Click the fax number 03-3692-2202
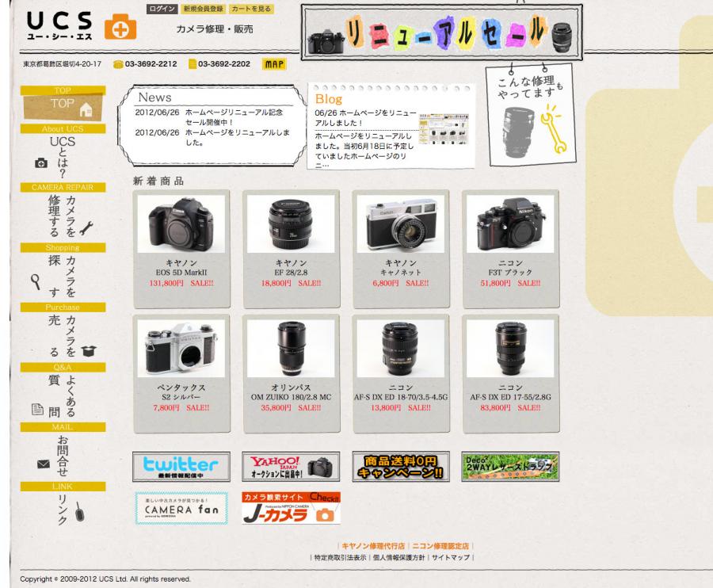The height and width of the screenshot is (588, 713). pyautogui.click(x=224, y=64)
